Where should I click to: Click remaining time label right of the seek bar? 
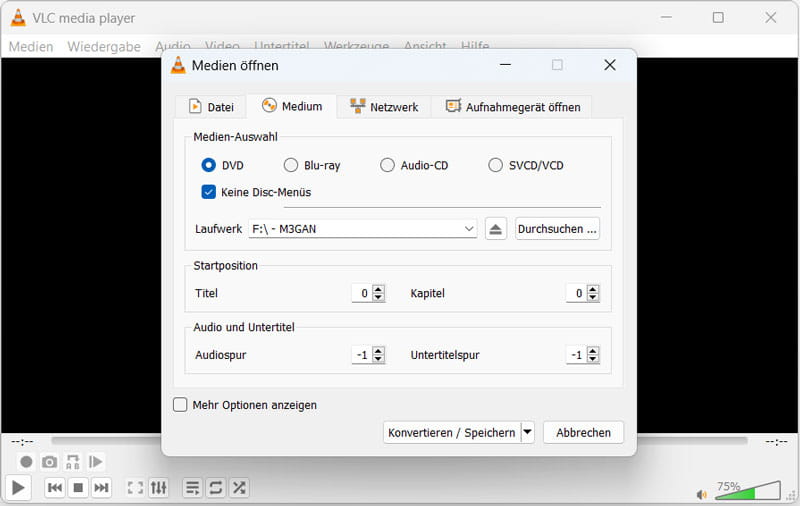coord(776,441)
